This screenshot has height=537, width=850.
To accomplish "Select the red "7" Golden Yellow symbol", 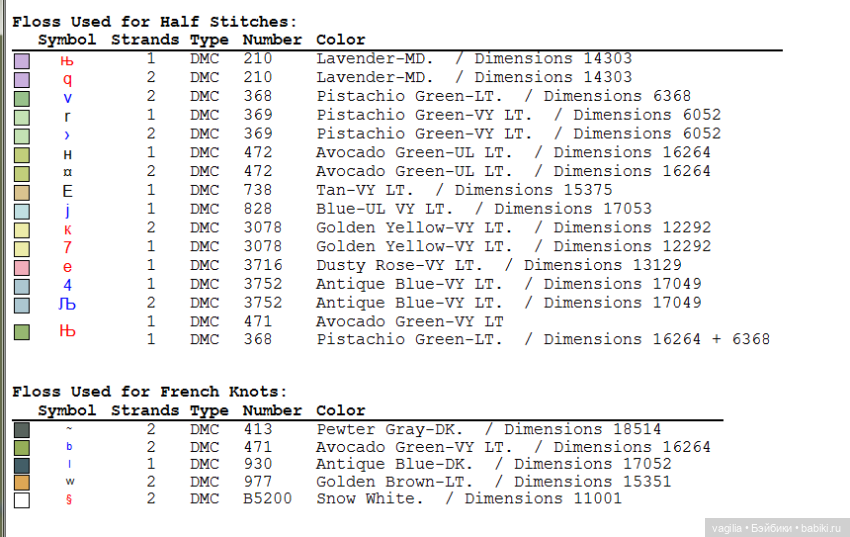I will click(x=67, y=247).
